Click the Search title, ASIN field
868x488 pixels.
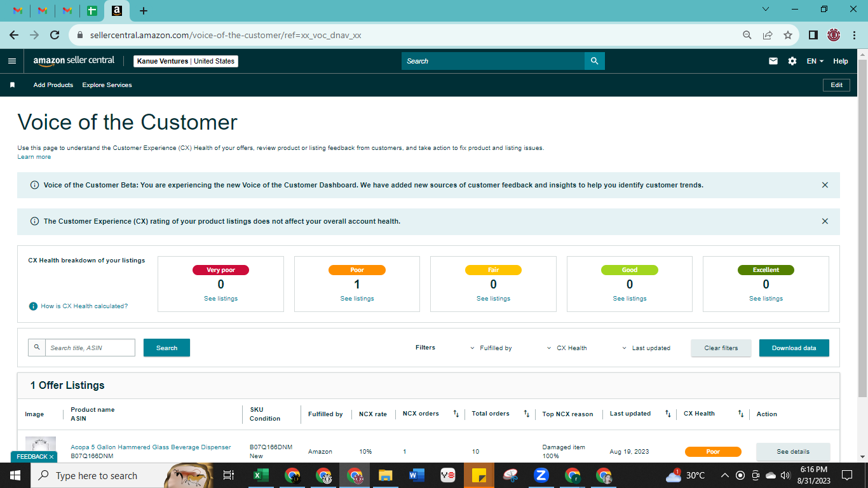click(x=90, y=348)
